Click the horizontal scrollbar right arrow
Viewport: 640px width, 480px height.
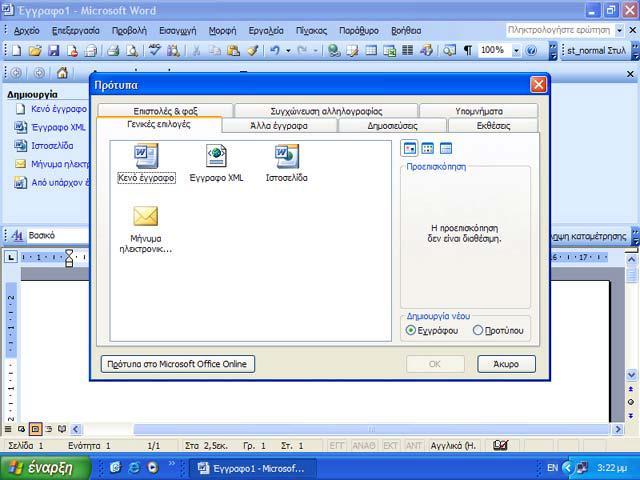(x=618, y=429)
